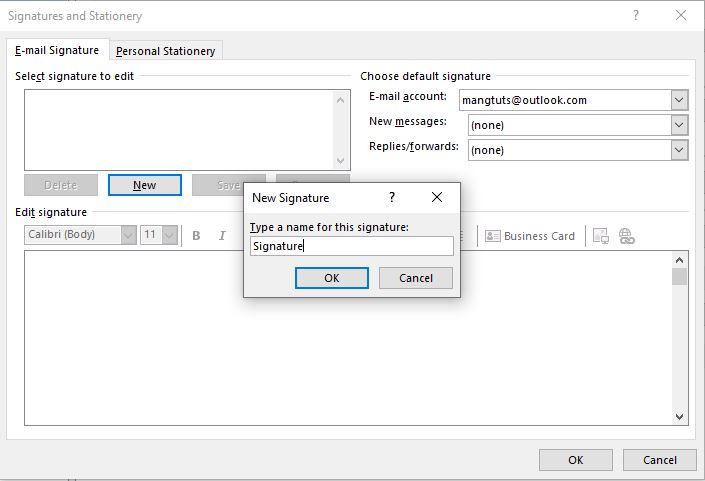Open the Replies/forwards signature dropdown
705x481 pixels.
coord(679,150)
